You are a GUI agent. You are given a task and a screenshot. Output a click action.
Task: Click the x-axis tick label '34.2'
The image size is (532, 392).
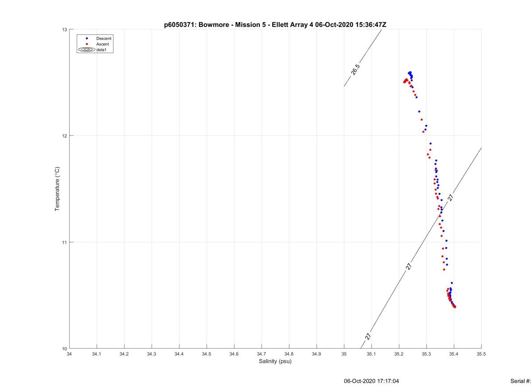coord(124,354)
